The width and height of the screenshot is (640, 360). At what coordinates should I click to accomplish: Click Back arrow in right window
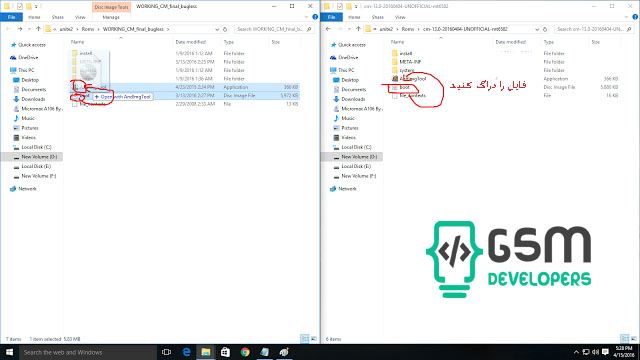328,29
